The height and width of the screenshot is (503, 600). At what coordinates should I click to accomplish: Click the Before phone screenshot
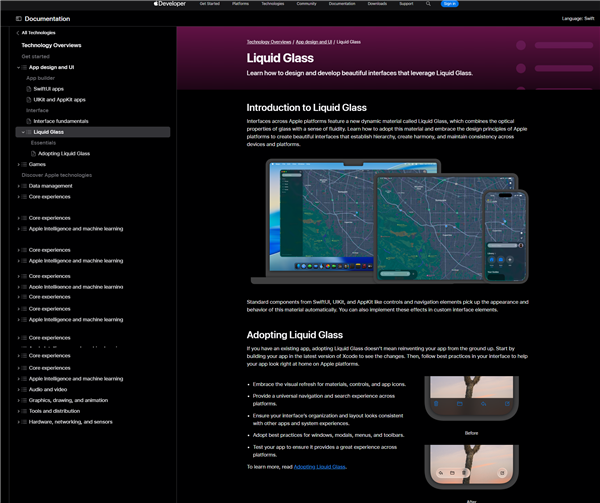[471, 398]
